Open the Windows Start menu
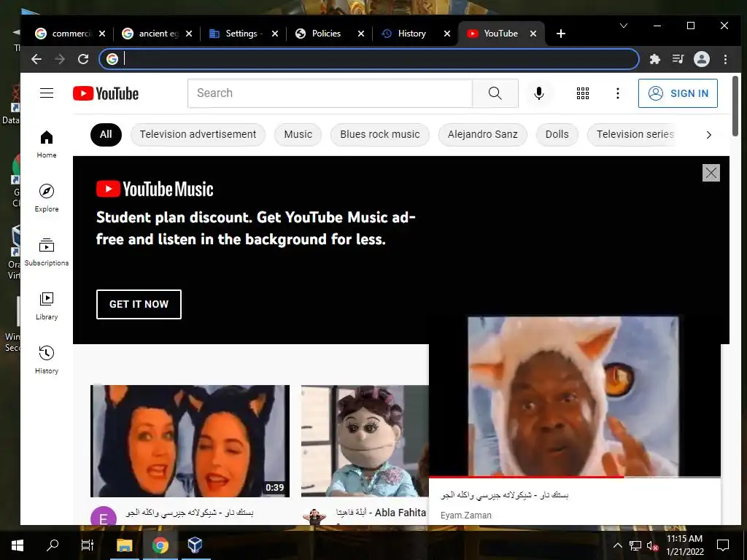The height and width of the screenshot is (560, 747). click(x=18, y=545)
